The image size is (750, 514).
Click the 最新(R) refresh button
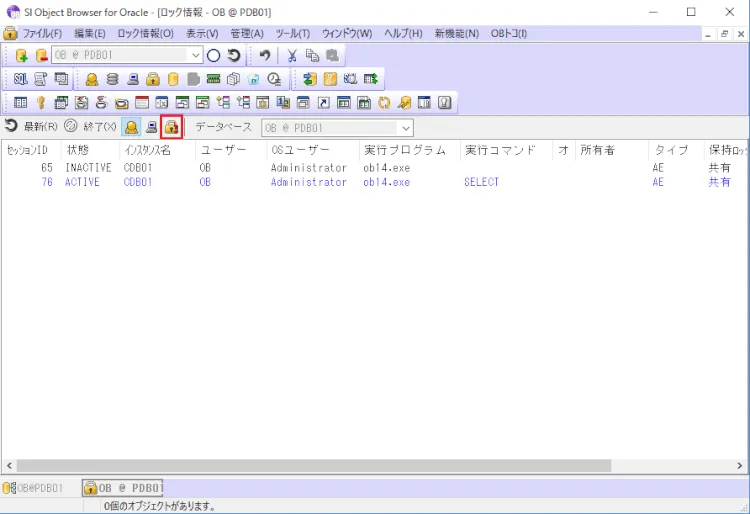tap(32, 127)
